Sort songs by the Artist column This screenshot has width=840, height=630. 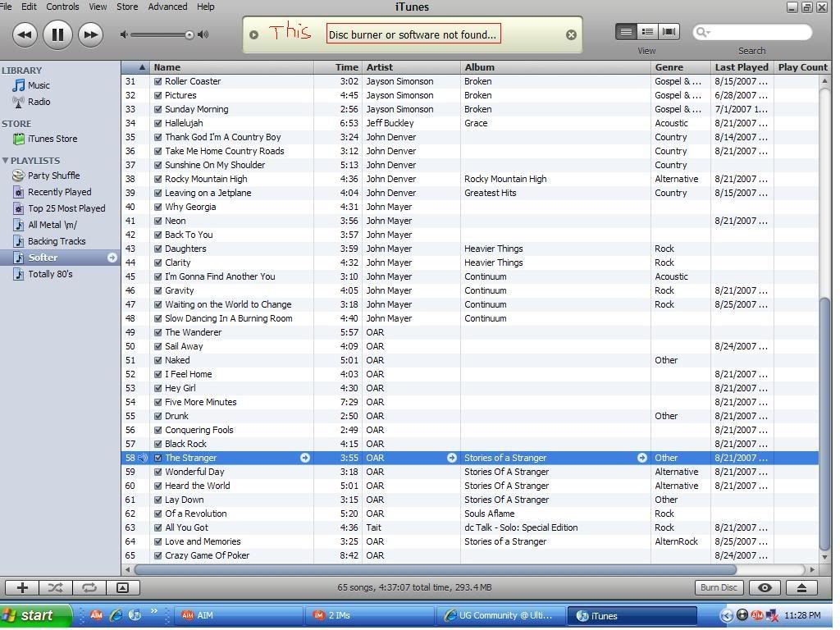pos(412,67)
